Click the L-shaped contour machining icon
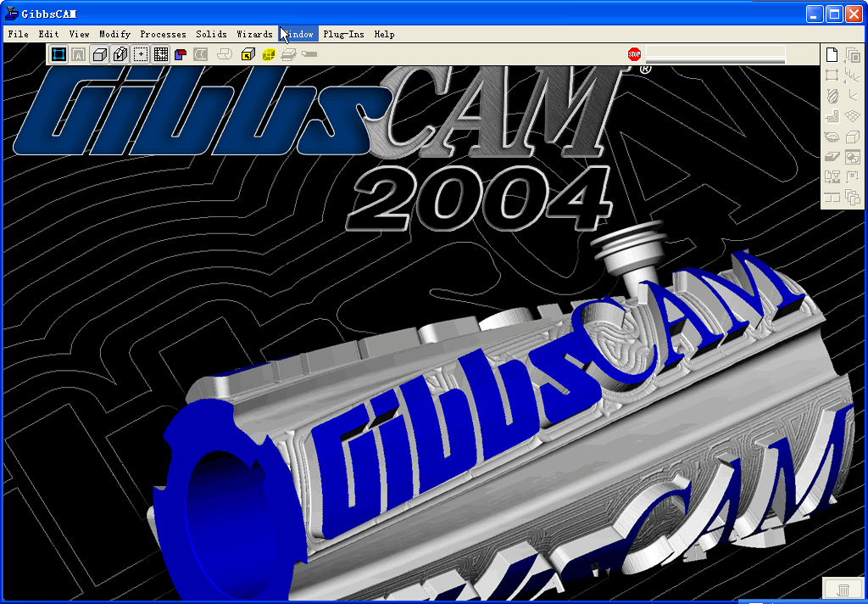The image size is (868, 604). 832,116
